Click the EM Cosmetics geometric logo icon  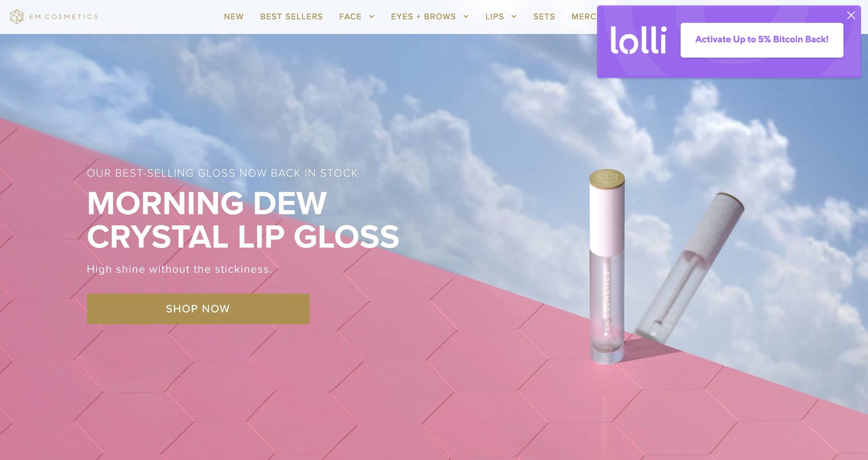[17, 16]
